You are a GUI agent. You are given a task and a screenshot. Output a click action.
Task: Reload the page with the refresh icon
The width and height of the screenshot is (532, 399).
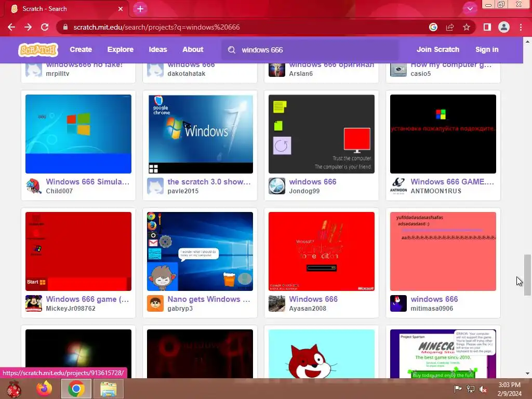click(45, 27)
